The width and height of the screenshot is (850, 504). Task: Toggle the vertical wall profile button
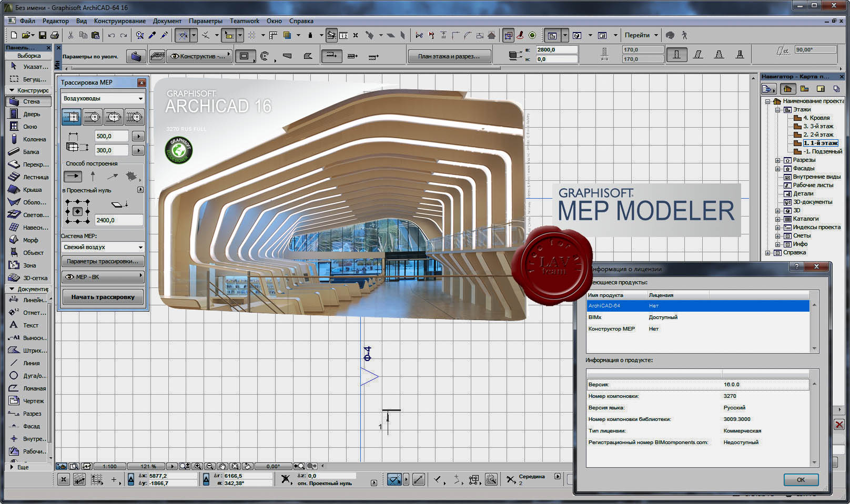(677, 55)
